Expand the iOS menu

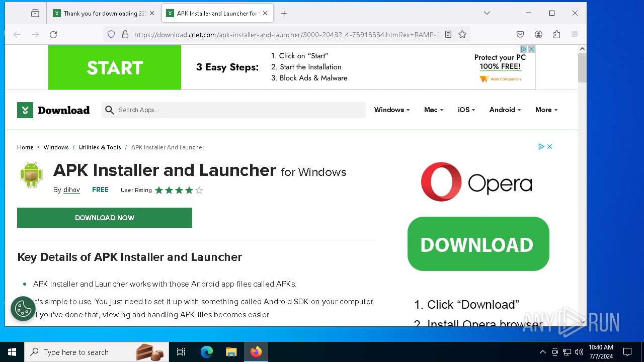(466, 110)
